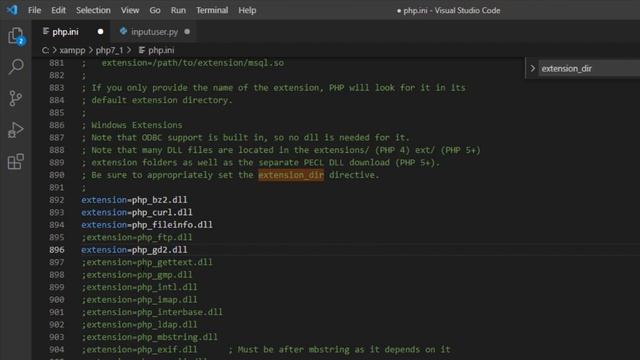
Task: Toggle replace mode chevron in find widget
Action: tap(532, 69)
